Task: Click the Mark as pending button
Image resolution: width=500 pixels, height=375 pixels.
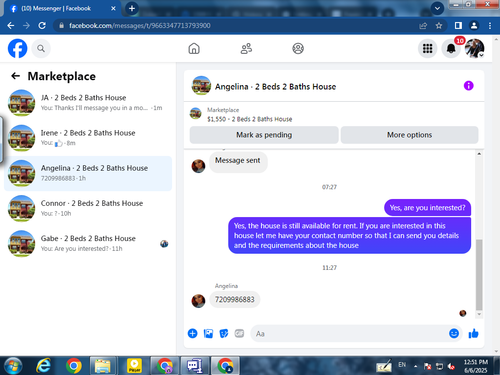Action: pyautogui.click(x=264, y=135)
